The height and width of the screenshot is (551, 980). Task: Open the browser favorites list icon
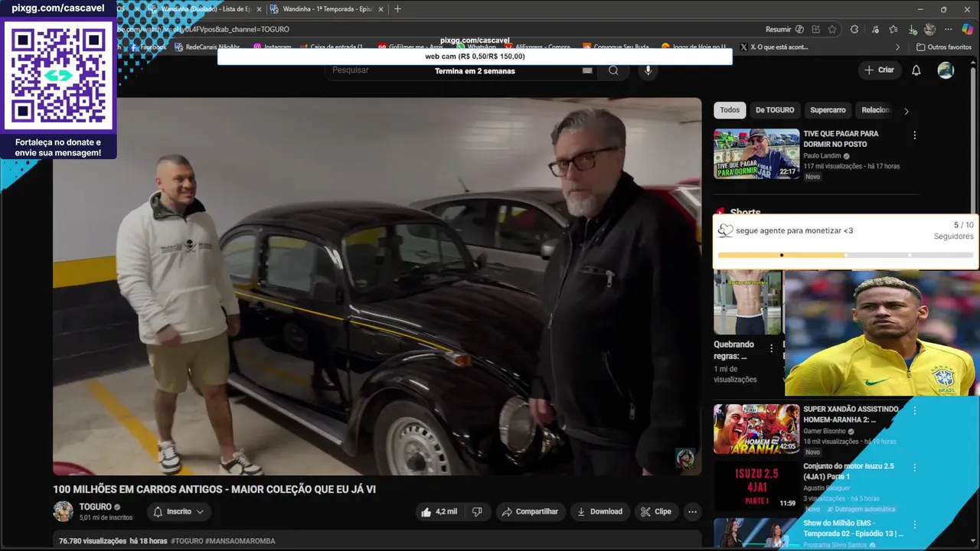(893, 29)
